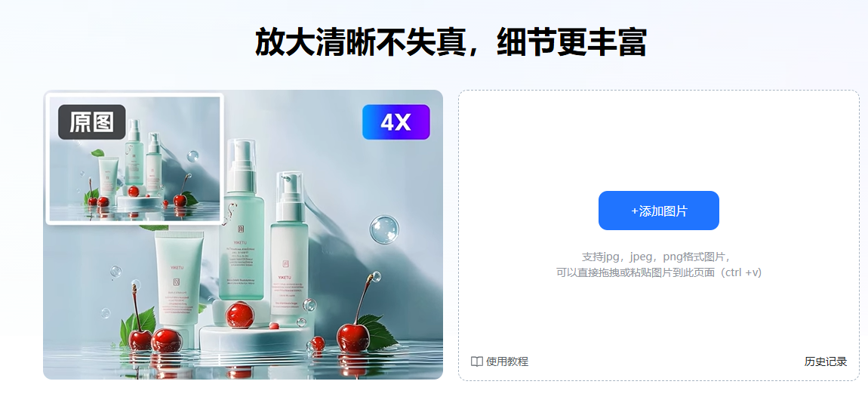Viewport: 868px width, 409px height.
Task: Click the gradient 4X badge
Action: [x=396, y=121]
